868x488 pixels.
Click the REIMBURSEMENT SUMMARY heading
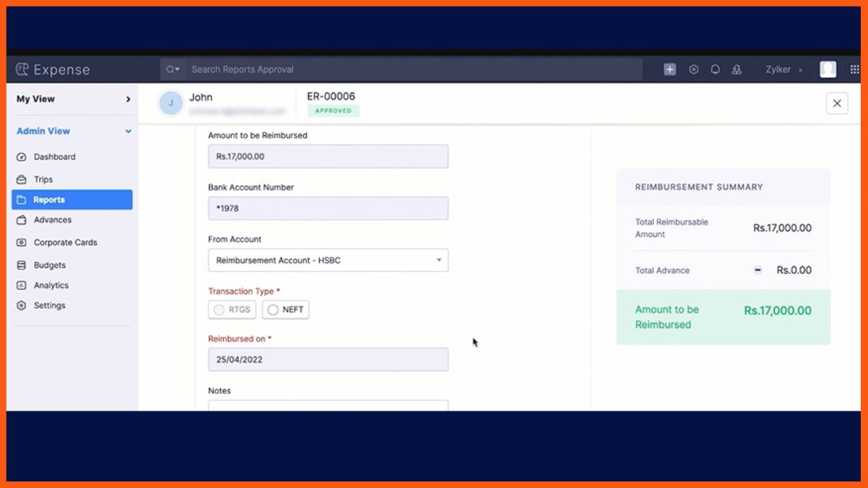[x=699, y=187]
